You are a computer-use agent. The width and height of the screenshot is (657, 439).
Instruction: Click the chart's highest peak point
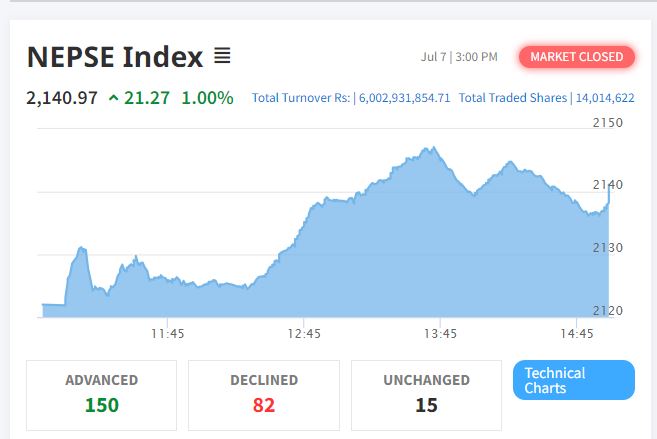click(x=431, y=148)
